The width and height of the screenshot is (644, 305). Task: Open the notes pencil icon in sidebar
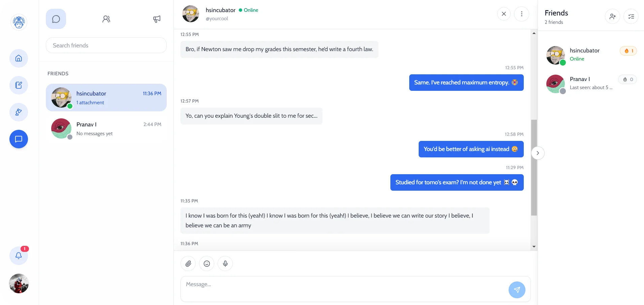pos(19,85)
